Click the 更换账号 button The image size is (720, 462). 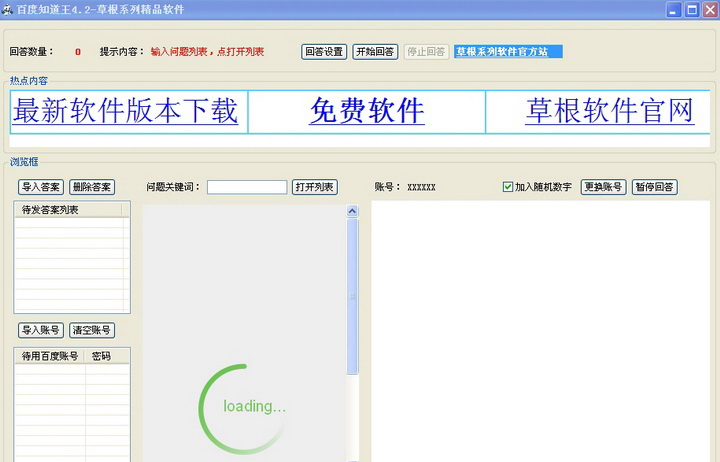click(x=603, y=187)
